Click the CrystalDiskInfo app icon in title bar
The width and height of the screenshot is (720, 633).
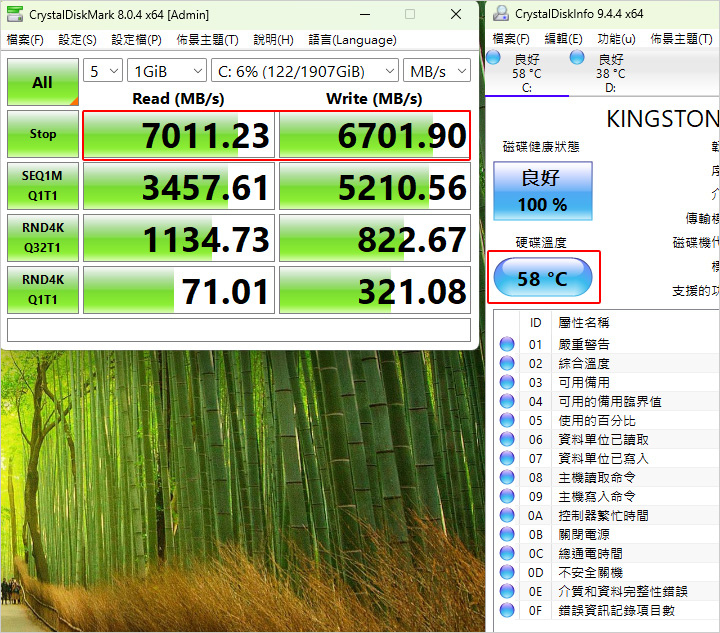tap(501, 14)
